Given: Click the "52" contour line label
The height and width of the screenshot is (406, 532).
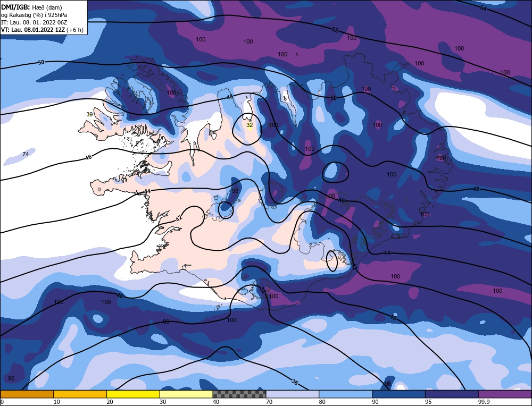Looking at the screenshot, I should coord(335,30).
